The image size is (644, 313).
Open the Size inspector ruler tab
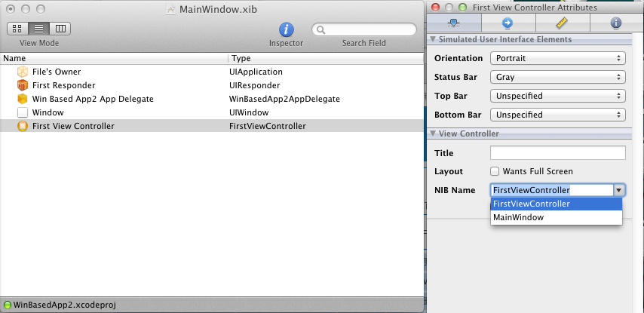pyautogui.click(x=563, y=23)
